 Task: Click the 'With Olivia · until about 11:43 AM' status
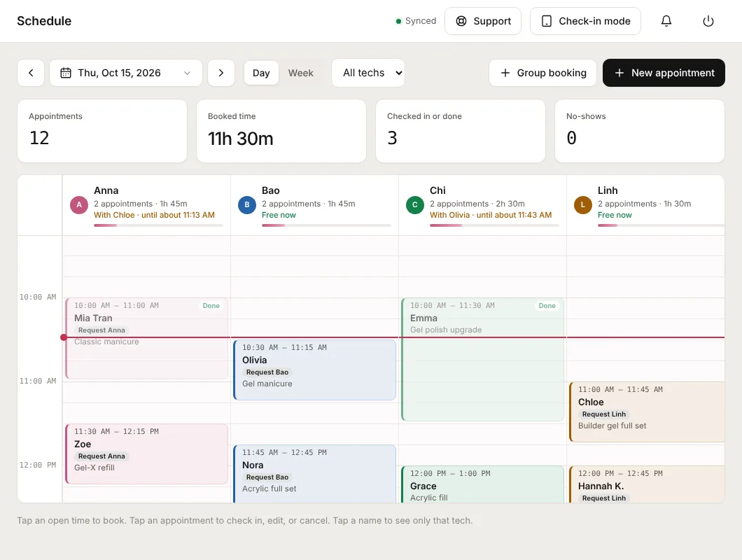(x=491, y=215)
